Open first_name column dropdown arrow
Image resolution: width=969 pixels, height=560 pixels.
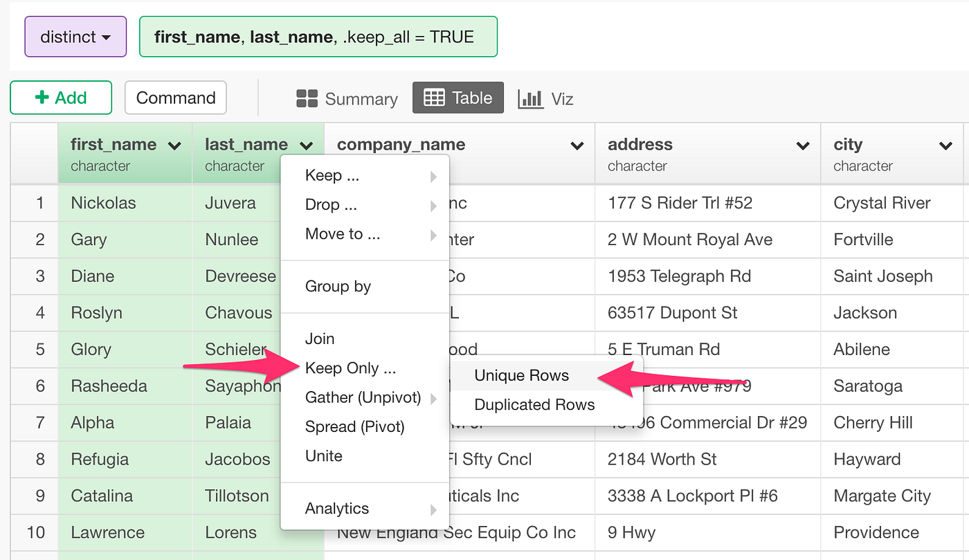pyautogui.click(x=174, y=145)
